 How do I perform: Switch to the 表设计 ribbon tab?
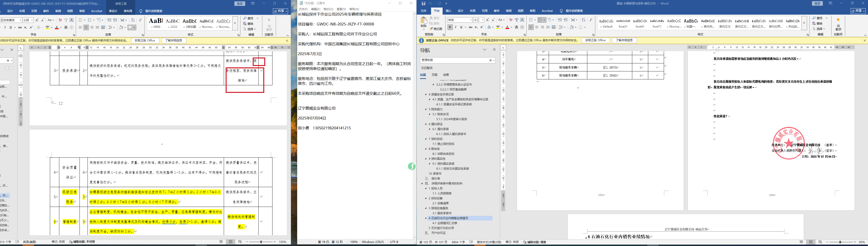[x=113, y=11]
